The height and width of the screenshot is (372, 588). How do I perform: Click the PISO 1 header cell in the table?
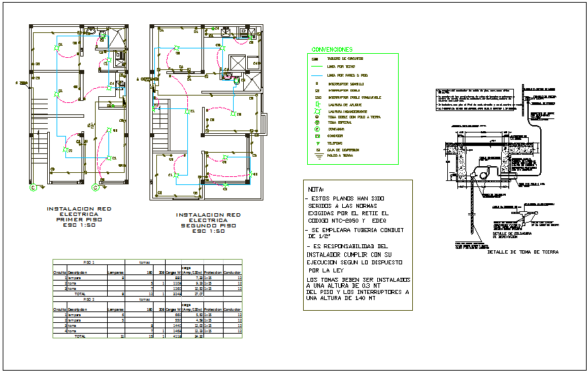pos(89,262)
